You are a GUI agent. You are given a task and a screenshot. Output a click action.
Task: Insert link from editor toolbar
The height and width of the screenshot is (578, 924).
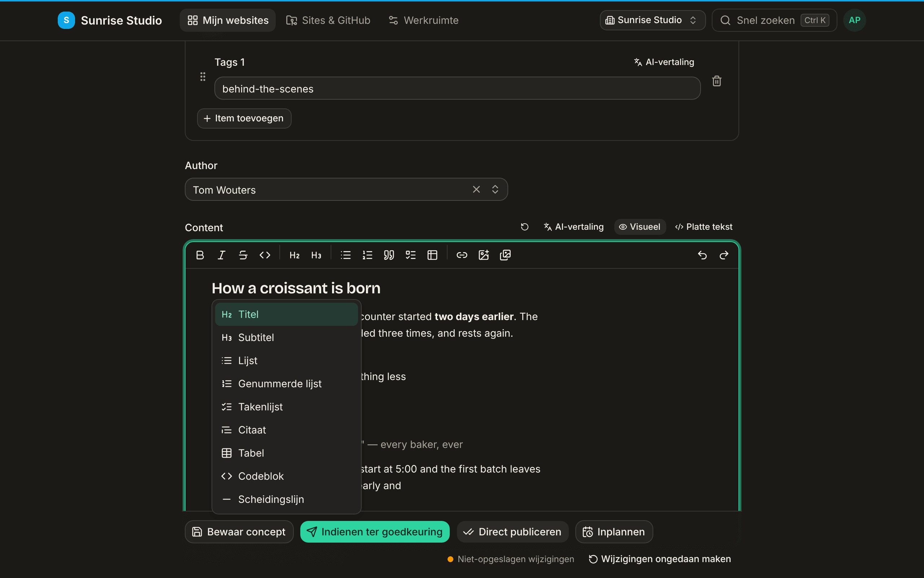coord(462,255)
